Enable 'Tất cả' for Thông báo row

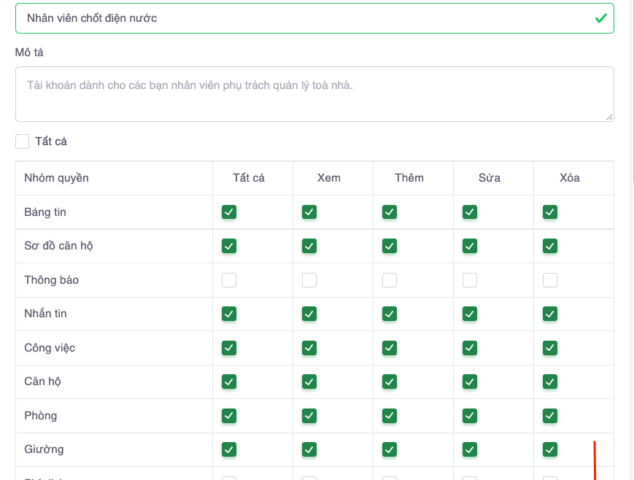(229, 280)
